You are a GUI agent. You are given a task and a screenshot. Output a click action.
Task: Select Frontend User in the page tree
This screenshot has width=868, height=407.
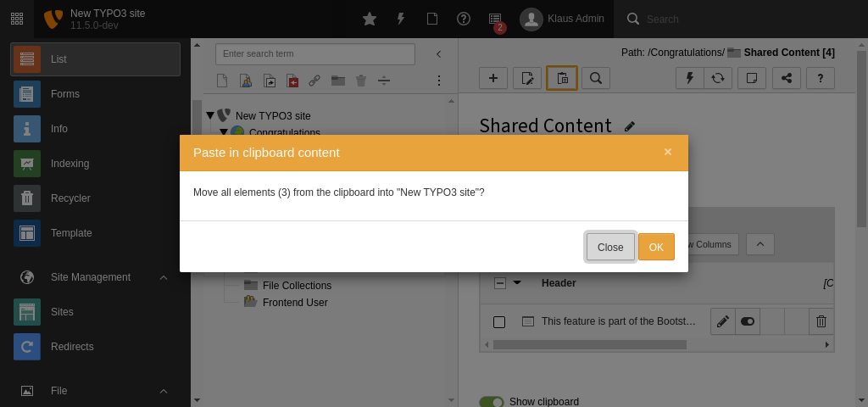tap(295, 303)
